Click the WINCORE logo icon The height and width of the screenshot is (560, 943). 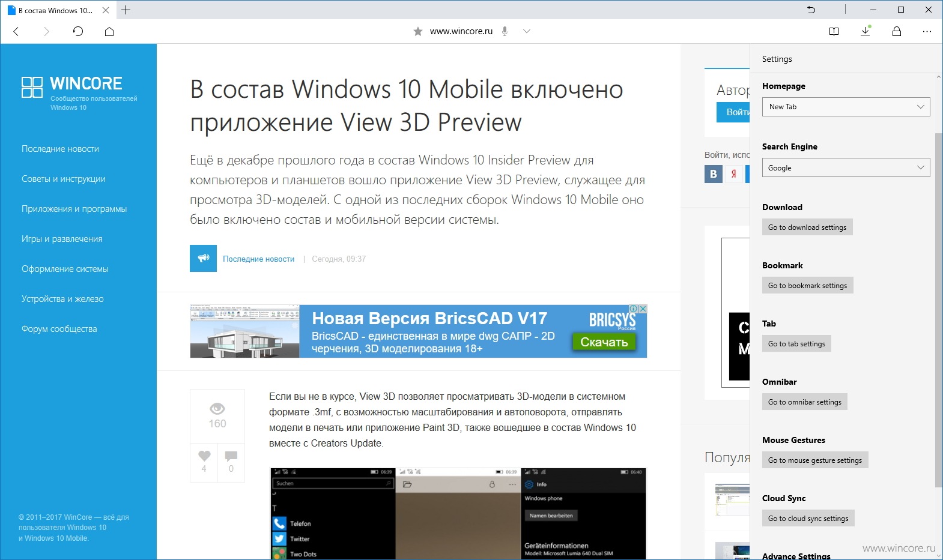click(32, 87)
